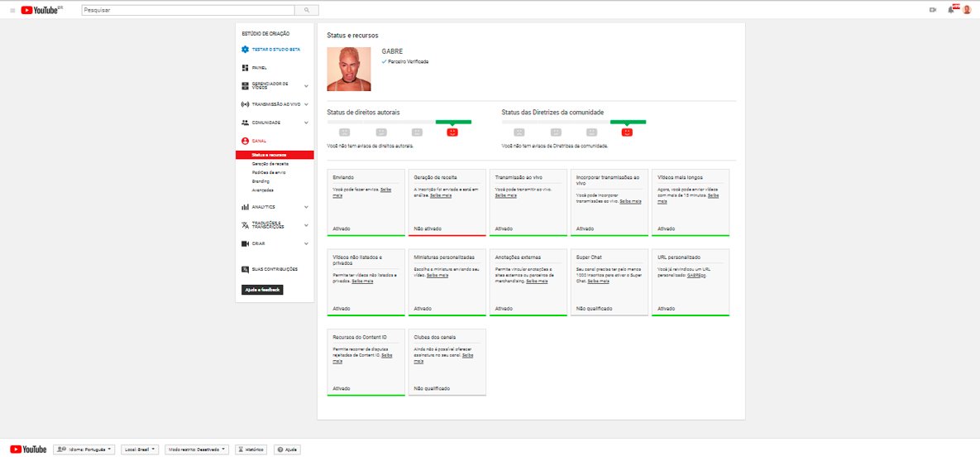The height and width of the screenshot is (457, 980).
Task: Click Saiba mais in Enviando card
Action: click(362, 192)
